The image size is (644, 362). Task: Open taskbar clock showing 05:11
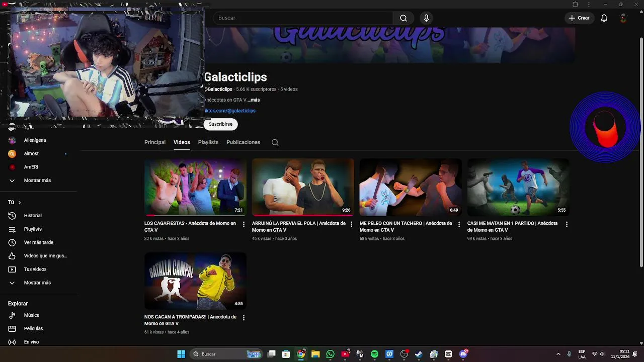click(620, 354)
